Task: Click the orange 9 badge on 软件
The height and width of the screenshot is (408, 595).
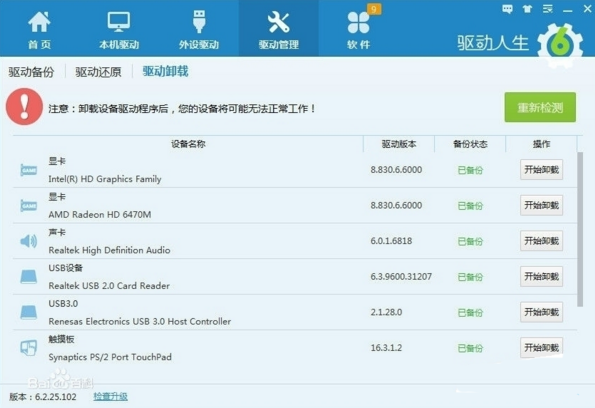Action: [x=374, y=9]
